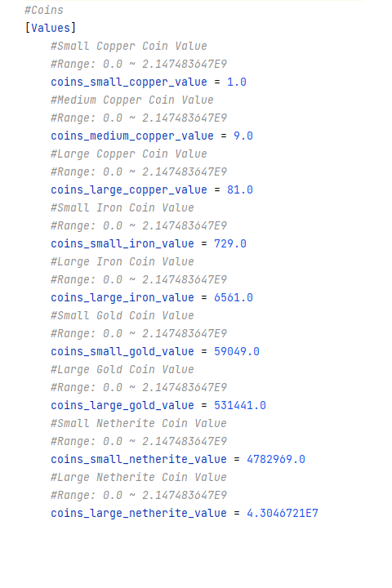The width and height of the screenshot is (392, 588).
Task: Place cursor on the [Values] section header
Action: pyautogui.click(x=51, y=28)
